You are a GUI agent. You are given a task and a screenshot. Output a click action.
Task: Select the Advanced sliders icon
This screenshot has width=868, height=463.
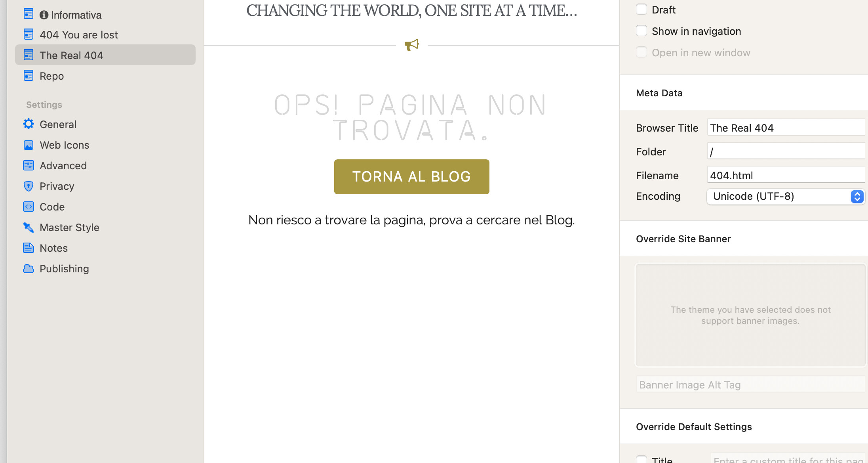click(29, 166)
